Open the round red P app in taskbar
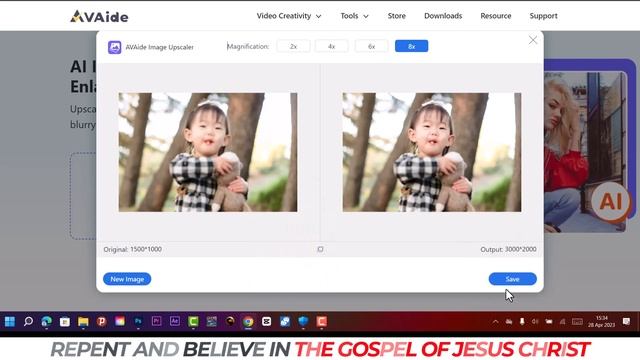The height and width of the screenshot is (360, 640). pos(102,322)
